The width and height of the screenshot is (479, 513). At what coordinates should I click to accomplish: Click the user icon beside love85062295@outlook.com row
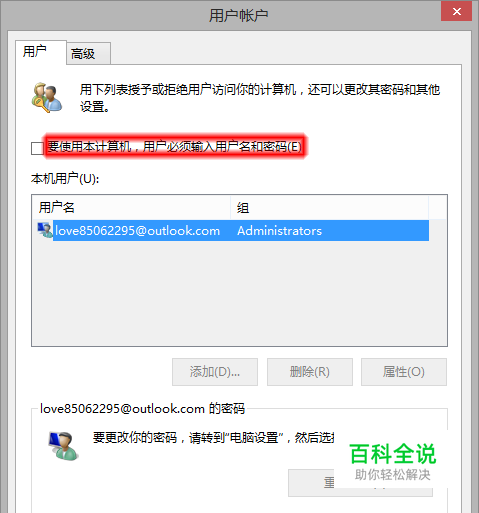tap(45, 230)
